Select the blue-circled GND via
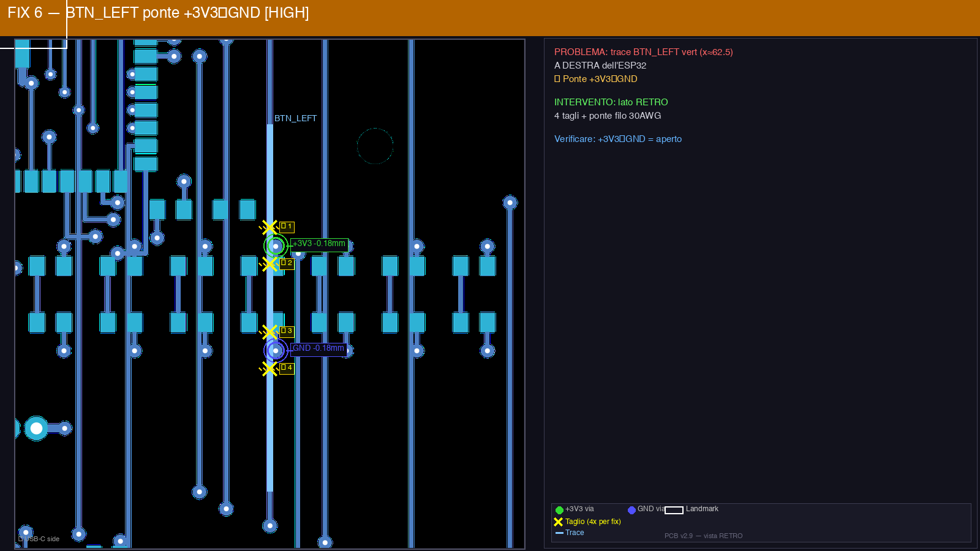Image resolution: width=980 pixels, height=551 pixels. (276, 351)
